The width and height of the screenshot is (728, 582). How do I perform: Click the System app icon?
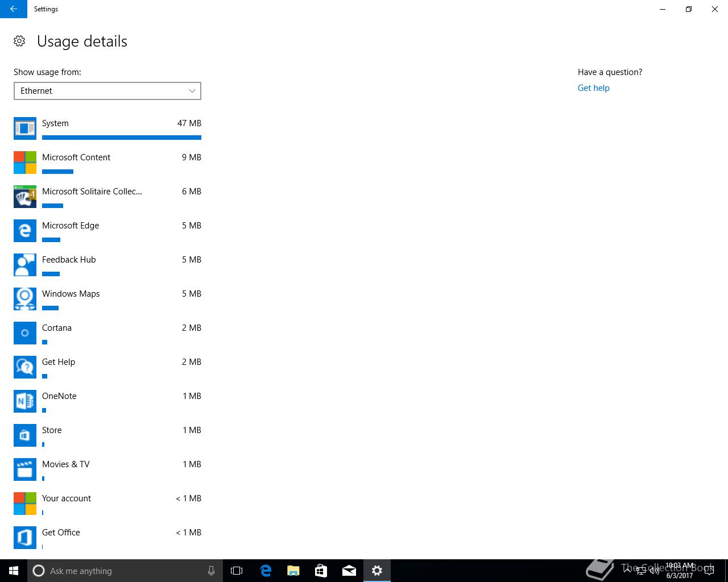[x=25, y=128]
